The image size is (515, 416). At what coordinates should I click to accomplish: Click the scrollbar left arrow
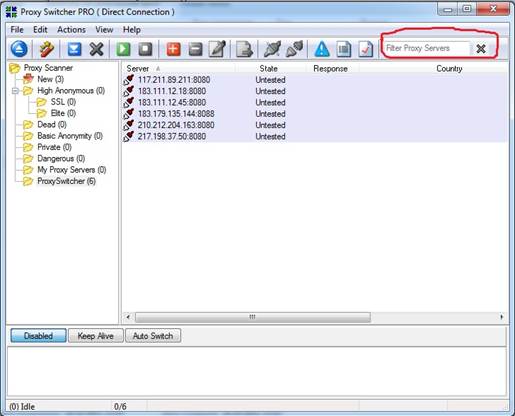point(128,317)
